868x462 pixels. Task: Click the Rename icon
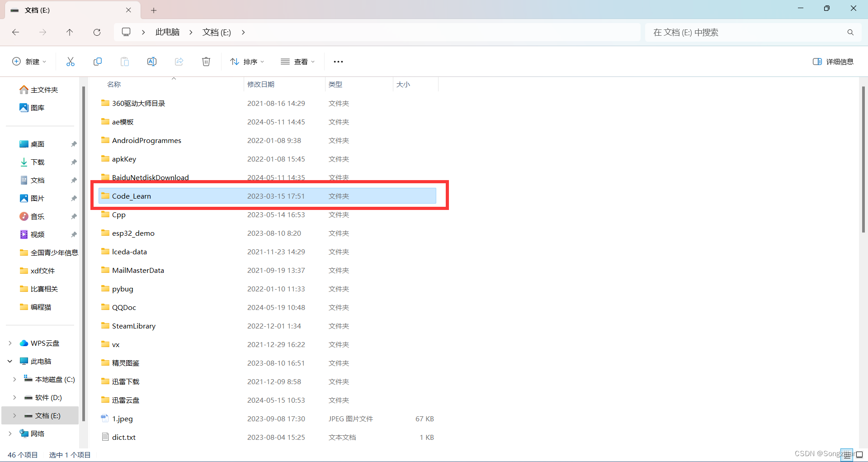click(152, 62)
